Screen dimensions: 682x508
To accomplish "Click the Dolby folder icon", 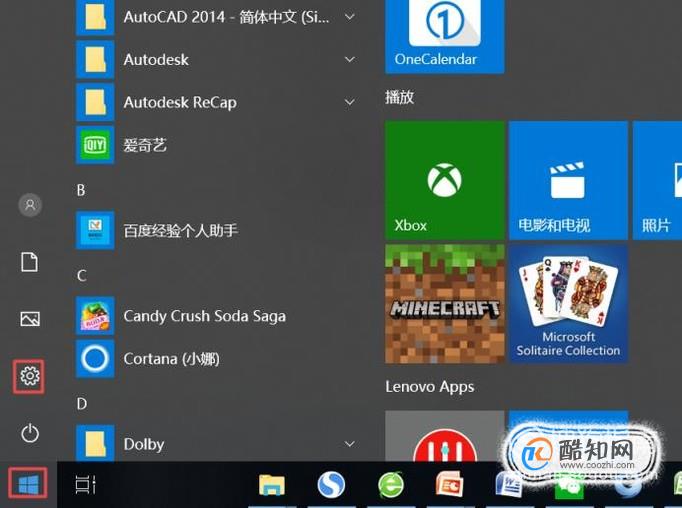I will (x=95, y=443).
